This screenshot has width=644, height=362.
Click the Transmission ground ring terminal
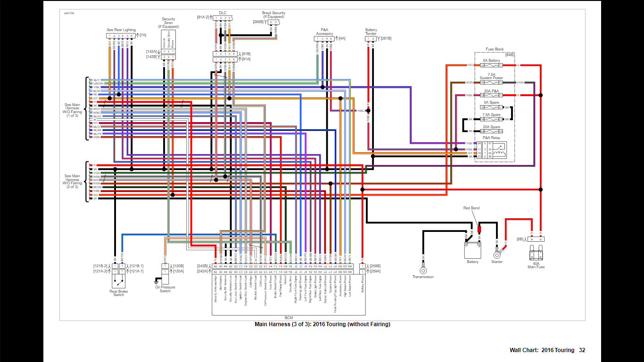423,270
